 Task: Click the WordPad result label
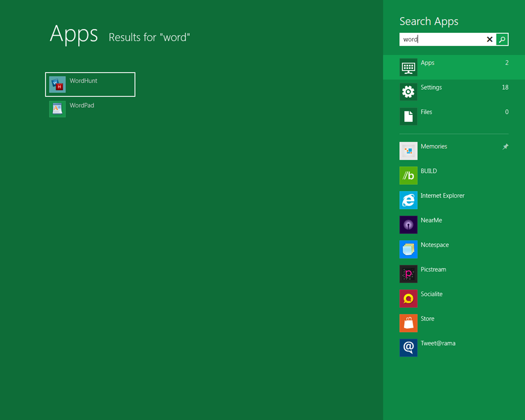point(81,106)
